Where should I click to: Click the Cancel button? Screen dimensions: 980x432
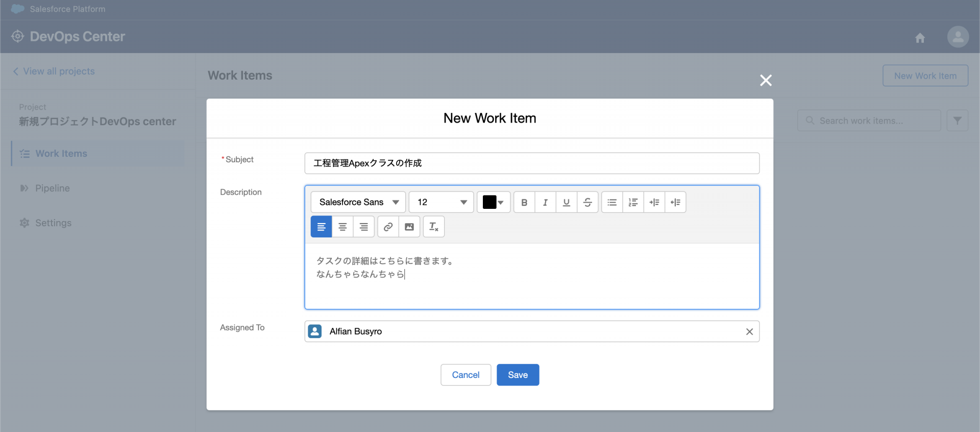[x=466, y=375]
